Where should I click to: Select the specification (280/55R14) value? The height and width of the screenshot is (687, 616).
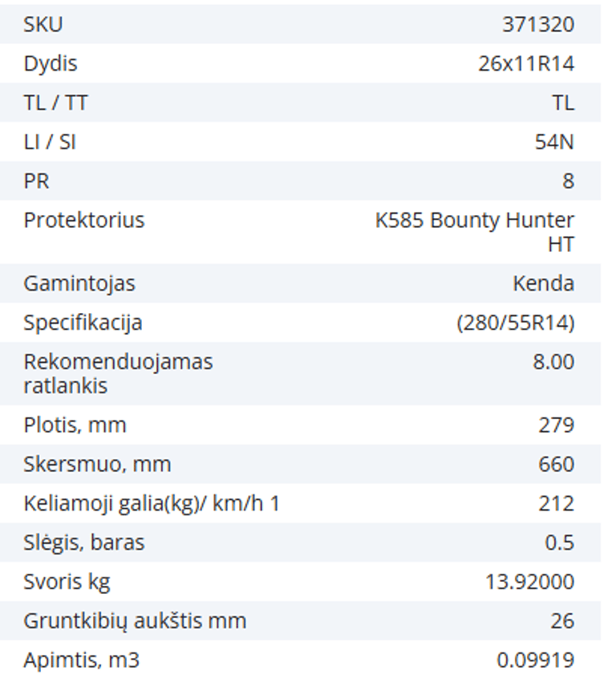click(515, 323)
